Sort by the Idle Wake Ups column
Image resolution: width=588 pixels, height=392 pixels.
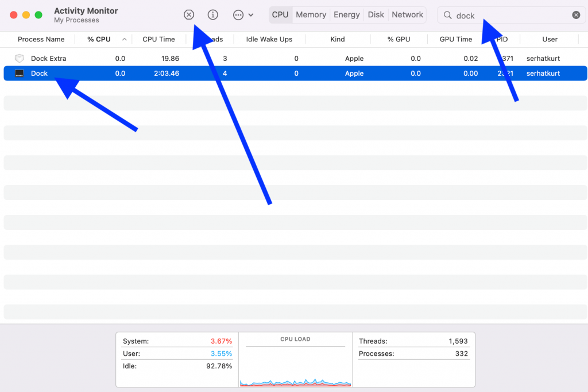pos(269,39)
